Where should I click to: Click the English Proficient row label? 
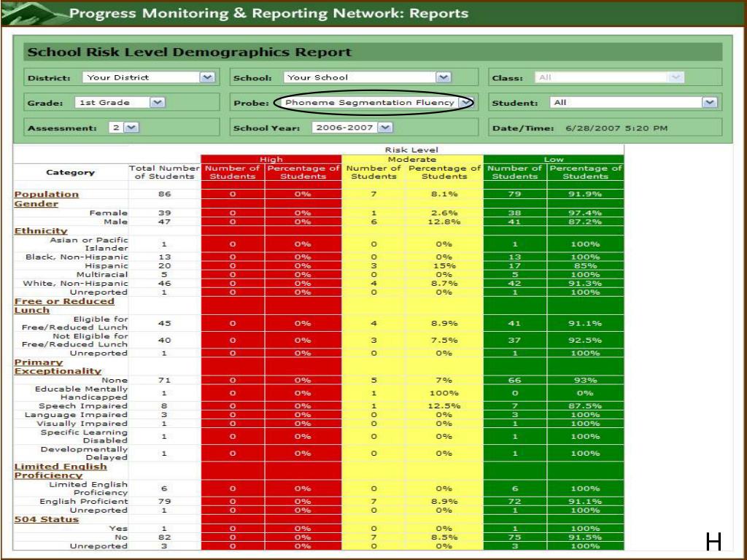pyautogui.click(x=84, y=502)
